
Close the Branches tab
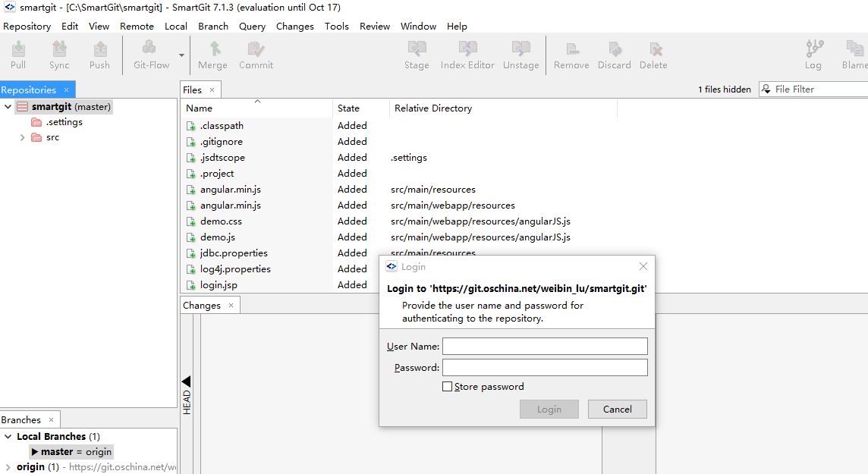click(51, 420)
